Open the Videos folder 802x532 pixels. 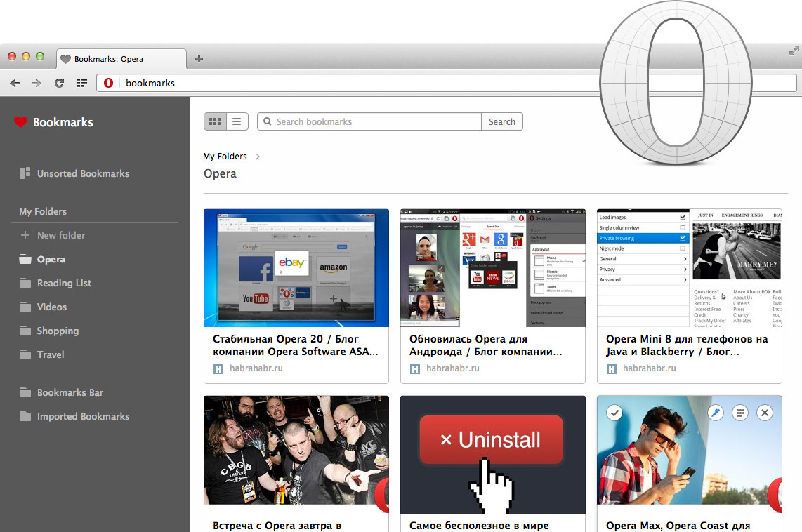pos(43,307)
